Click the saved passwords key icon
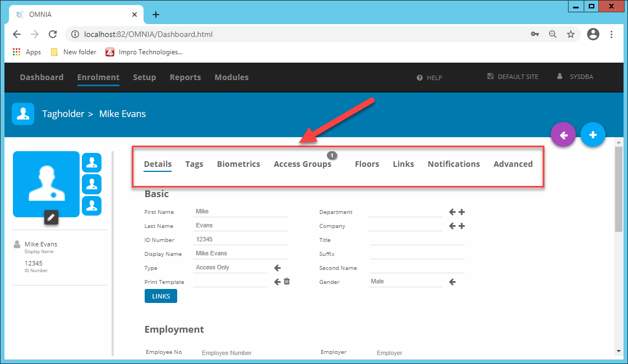Screen dimensions: 628x364 535,34
